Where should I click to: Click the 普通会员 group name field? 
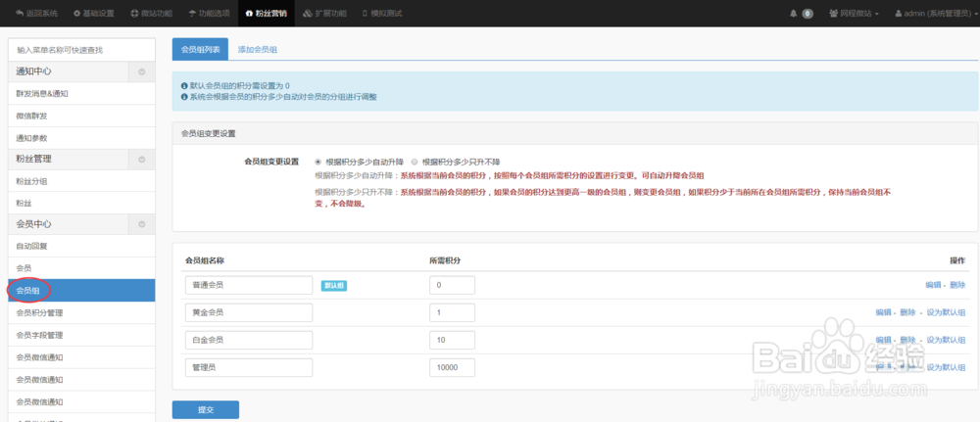pos(249,285)
